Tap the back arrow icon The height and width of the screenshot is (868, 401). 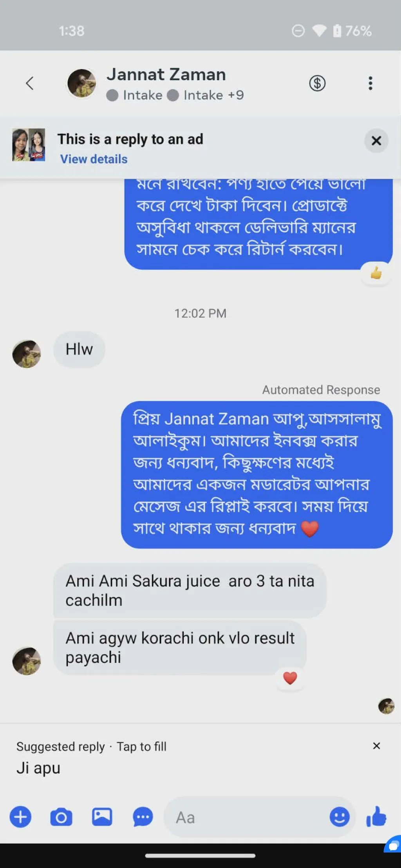point(29,83)
